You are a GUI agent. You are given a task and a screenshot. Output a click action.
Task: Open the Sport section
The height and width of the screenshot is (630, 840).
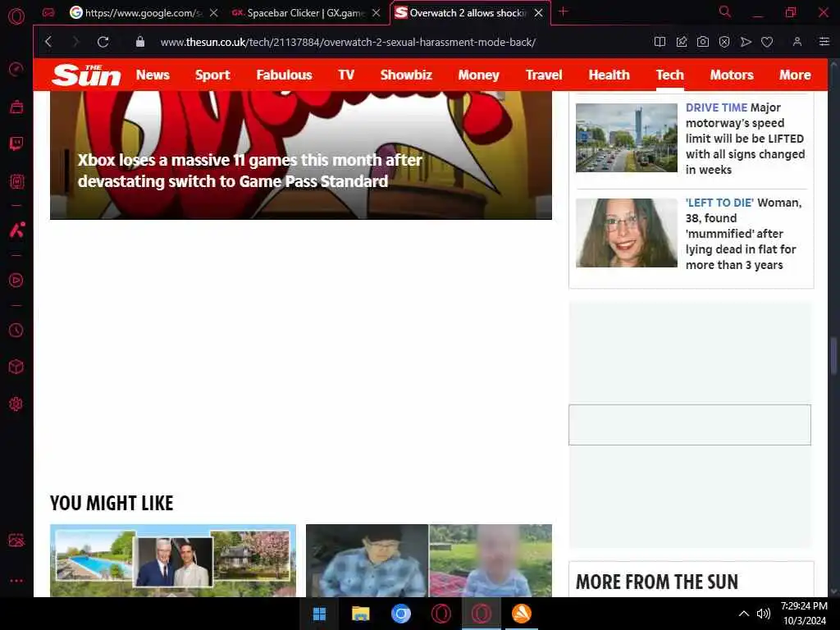tap(212, 75)
